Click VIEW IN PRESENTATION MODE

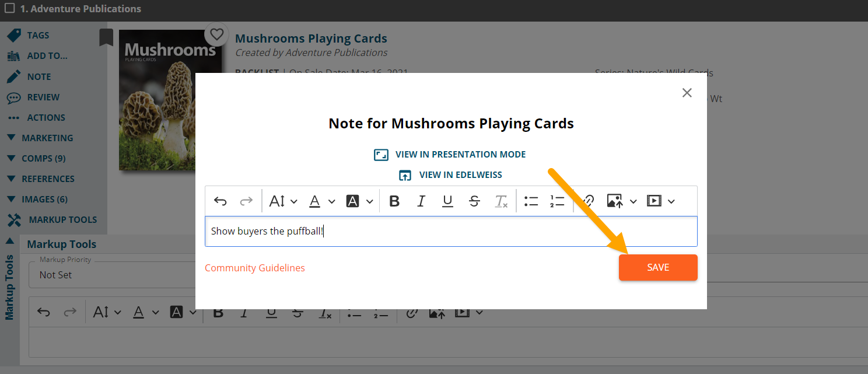click(x=450, y=155)
